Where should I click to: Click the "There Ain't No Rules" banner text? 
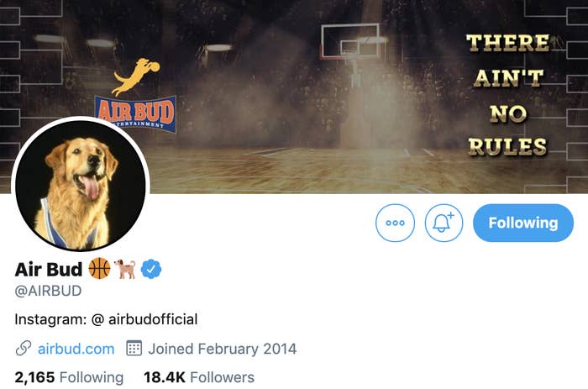point(508,95)
